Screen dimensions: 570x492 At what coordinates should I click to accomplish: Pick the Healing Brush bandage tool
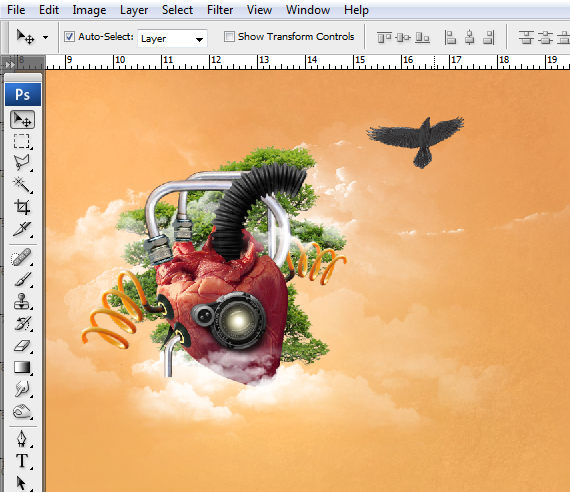click(x=22, y=257)
